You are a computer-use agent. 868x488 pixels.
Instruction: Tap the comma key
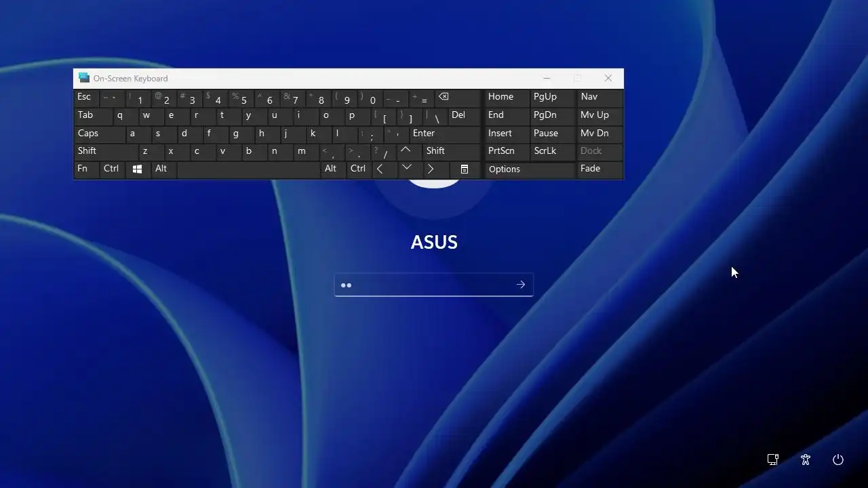coord(332,151)
